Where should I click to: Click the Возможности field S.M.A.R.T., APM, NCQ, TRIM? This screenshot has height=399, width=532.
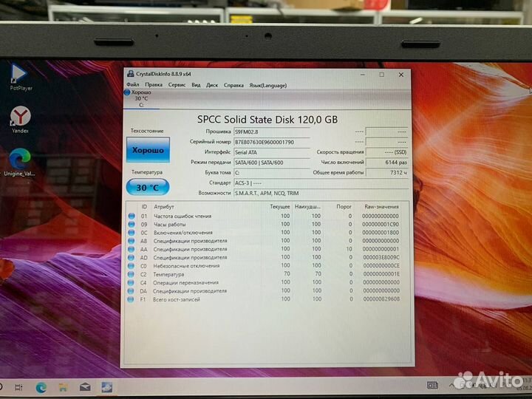click(321, 193)
